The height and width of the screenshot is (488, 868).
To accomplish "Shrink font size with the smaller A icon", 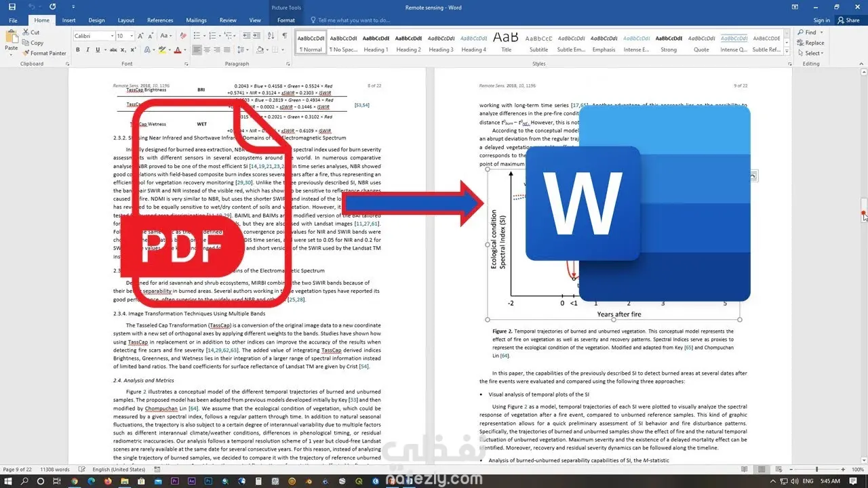I will click(149, 36).
